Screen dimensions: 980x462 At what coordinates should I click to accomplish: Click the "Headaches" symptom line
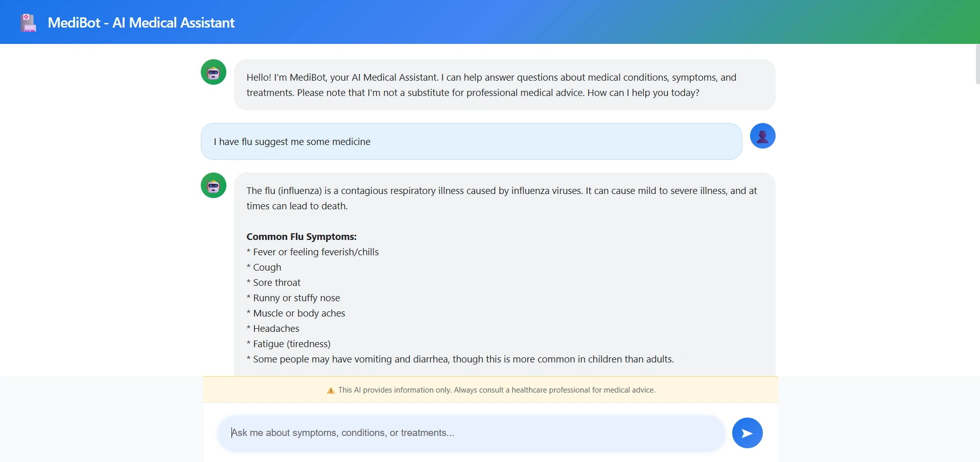click(276, 329)
